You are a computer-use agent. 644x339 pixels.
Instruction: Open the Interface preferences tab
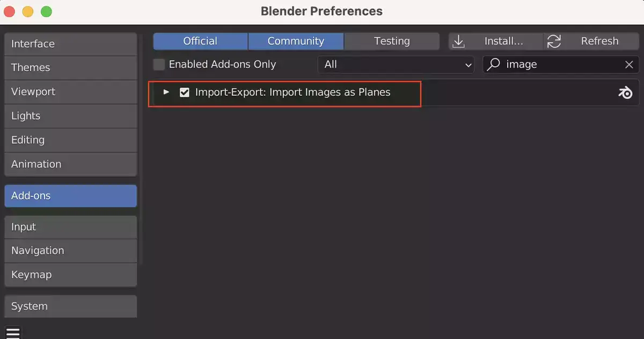70,44
